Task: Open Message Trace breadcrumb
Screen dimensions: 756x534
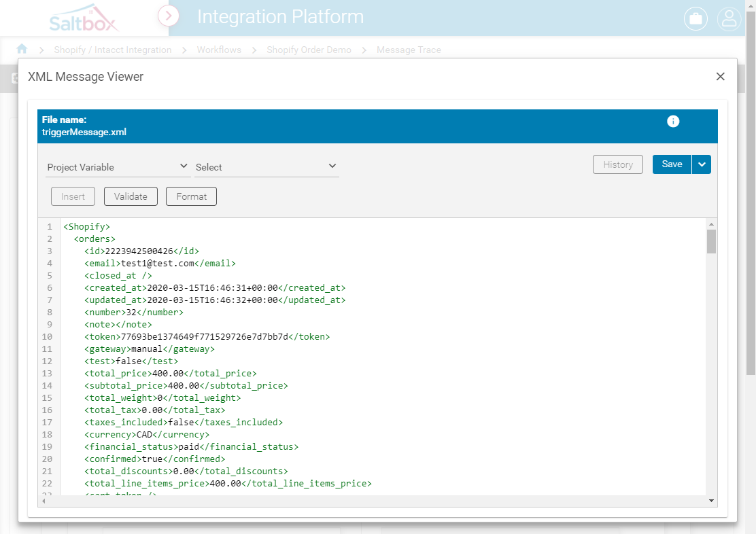Action: click(x=409, y=50)
